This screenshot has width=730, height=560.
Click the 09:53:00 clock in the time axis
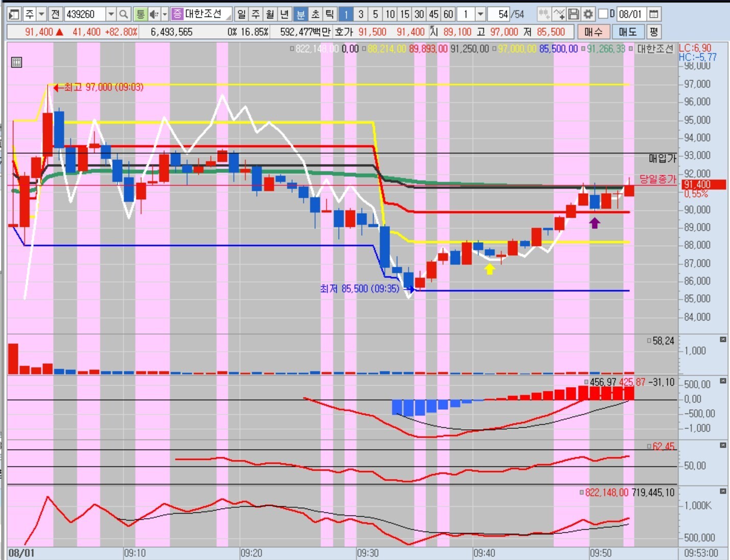pyautogui.click(x=701, y=553)
